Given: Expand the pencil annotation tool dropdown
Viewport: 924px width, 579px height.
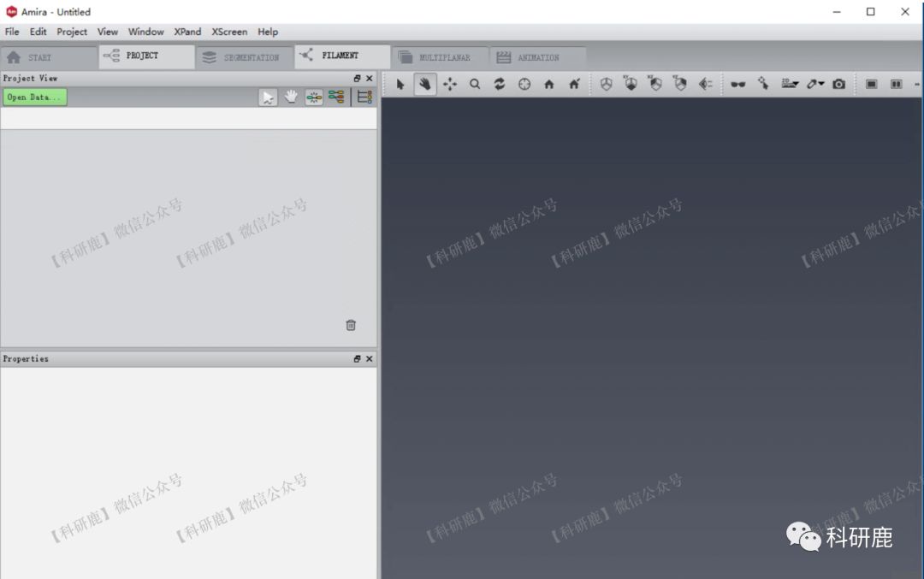Looking at the screenshot, I should [x=815, y=84].
